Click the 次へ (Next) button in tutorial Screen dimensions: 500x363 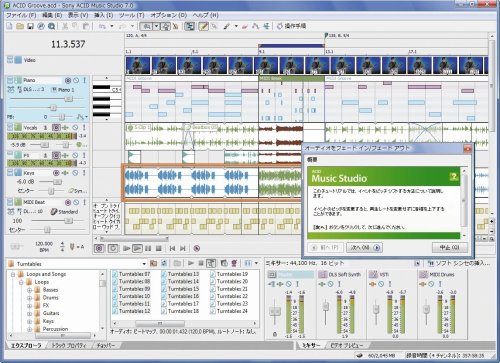(364, 248)
